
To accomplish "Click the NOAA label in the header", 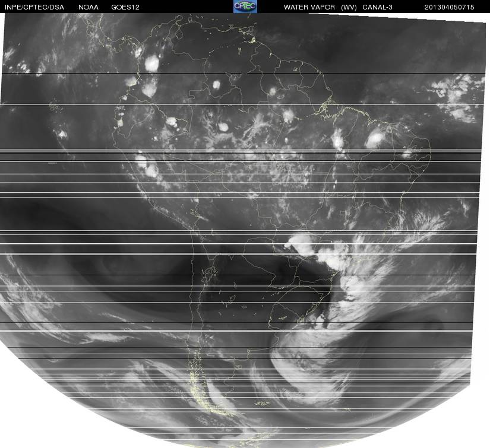I will click(x=88, y=7).
